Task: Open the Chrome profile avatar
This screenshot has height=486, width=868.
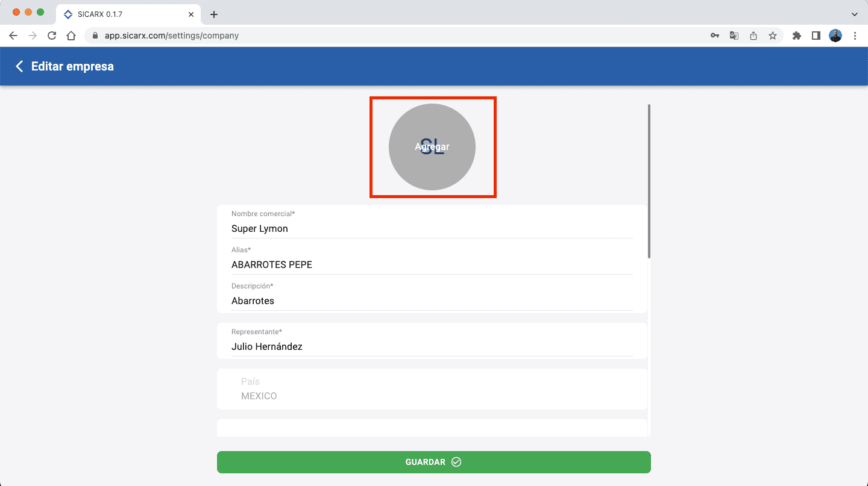Action: [835, 36]
